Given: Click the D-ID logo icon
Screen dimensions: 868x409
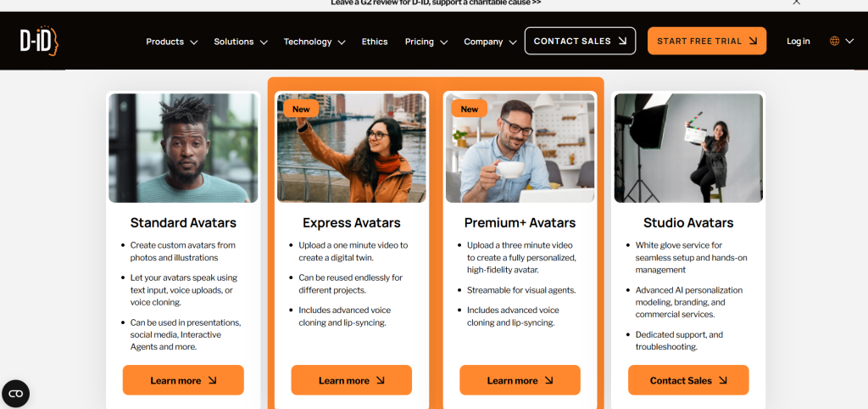Looking at the screenshot, I should coord(39,41).
